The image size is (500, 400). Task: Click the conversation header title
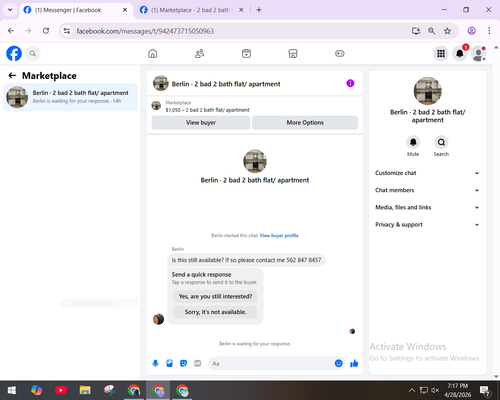tap(226, 84)
